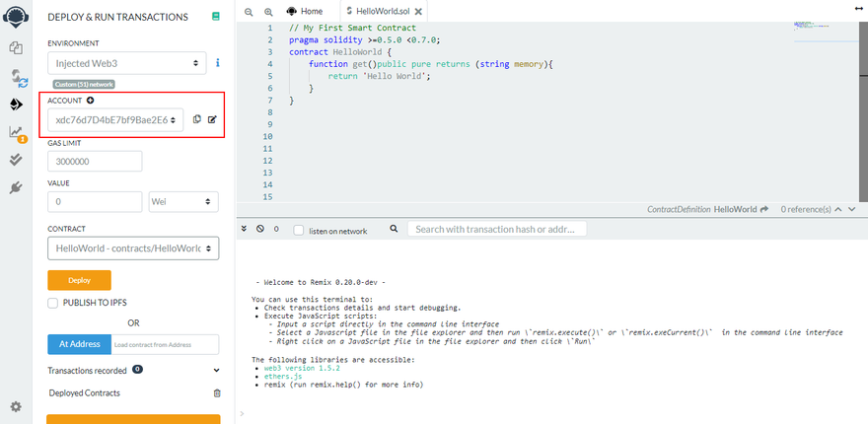868x424 pixels.
Task: Enable the Publish to IPFS checkbox
Action: (53, 303)
